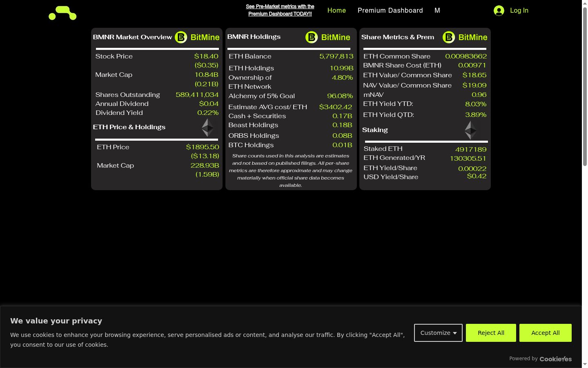
Task: Click BMNR Share Cost (ETH) value 0.00971
Action: pos(472,65)
